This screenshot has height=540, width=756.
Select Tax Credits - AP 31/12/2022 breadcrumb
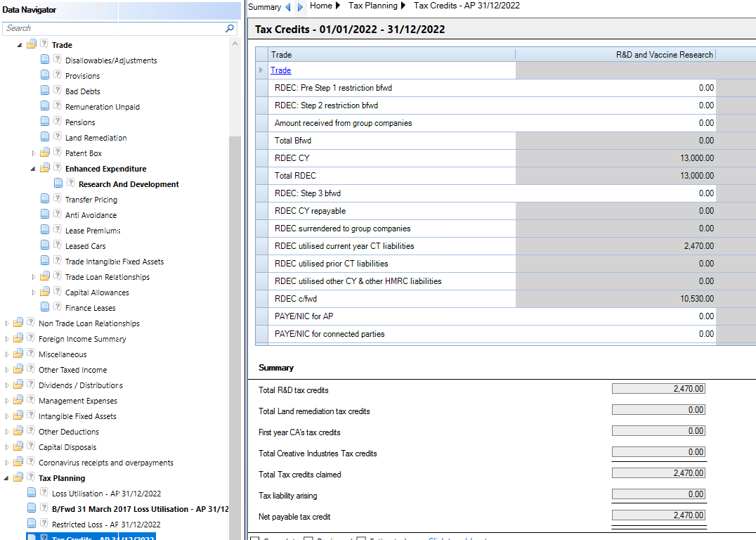[x=467, y=6]
